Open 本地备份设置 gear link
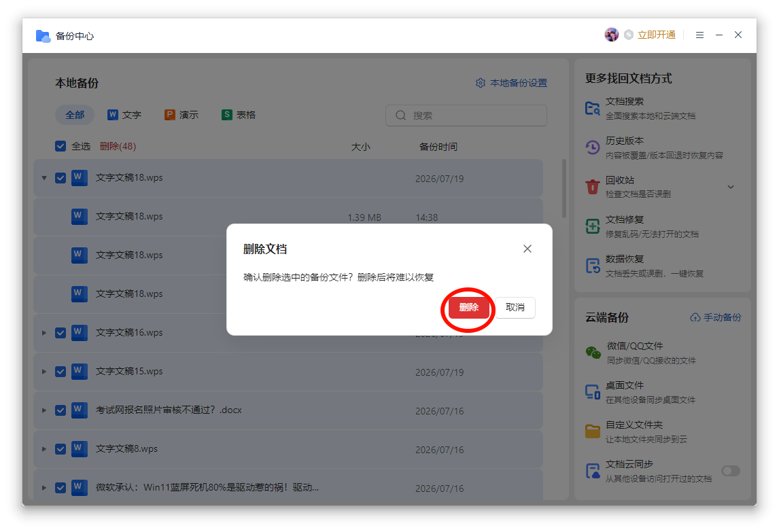 tap(511, 83)
